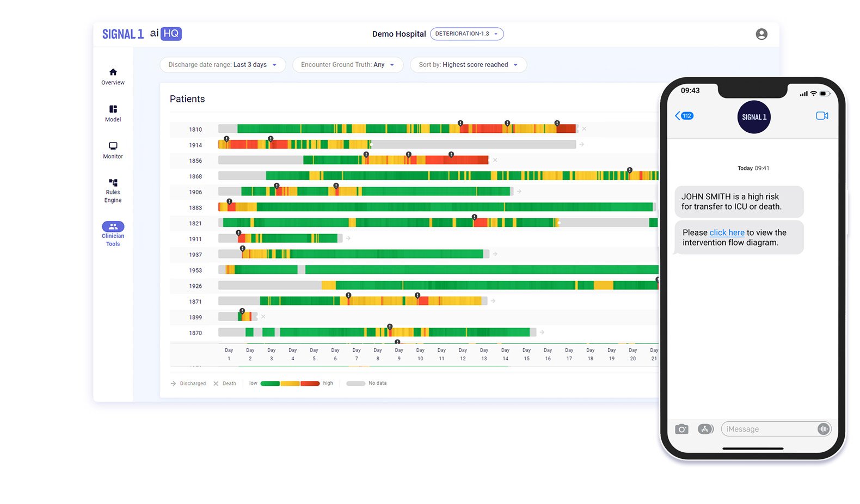This screenshot has height=504, width=860.
Task: Tap the audio record icon in message field
Action: (824, 429)
